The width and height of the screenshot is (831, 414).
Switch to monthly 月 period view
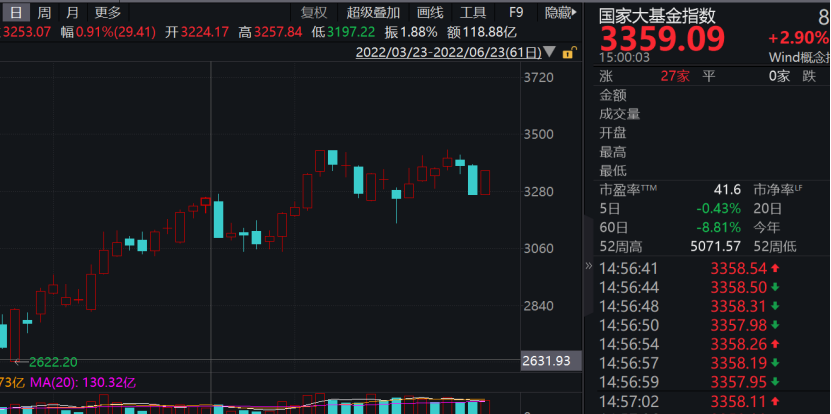point(71,13)
